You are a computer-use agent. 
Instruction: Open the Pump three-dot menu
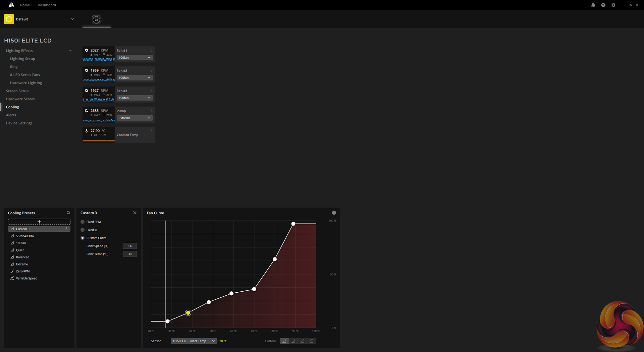click(x=151, y=111)
